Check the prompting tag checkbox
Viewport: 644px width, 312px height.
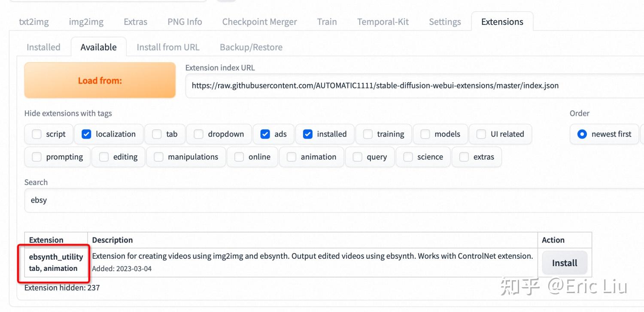36,157
